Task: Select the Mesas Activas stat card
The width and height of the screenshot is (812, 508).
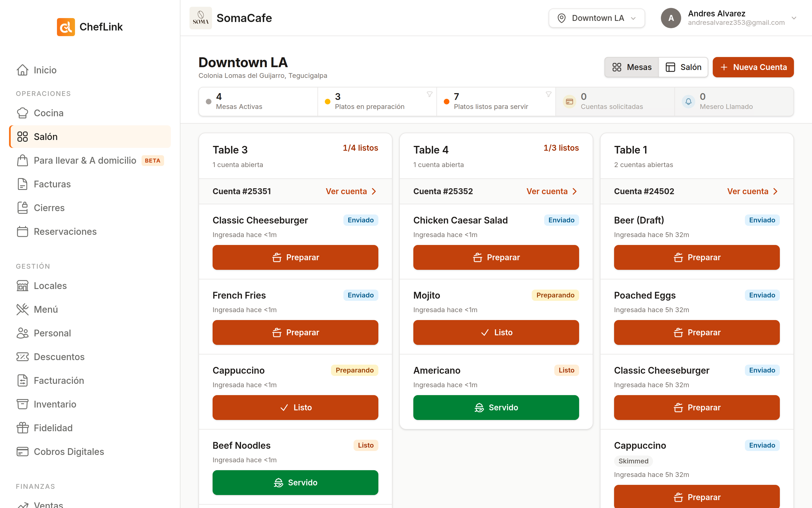Action: point(258,102)
